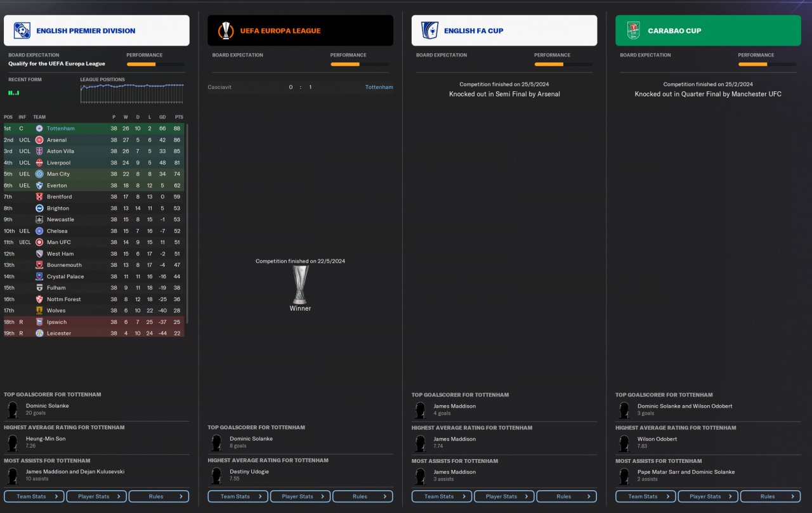Click Heung-Min Son's player silhouette

[x=12, y=443]
